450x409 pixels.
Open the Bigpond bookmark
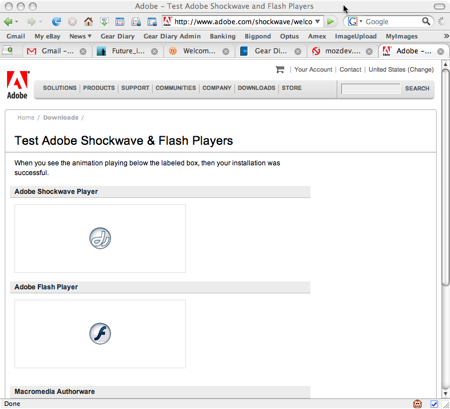(258, 36)
